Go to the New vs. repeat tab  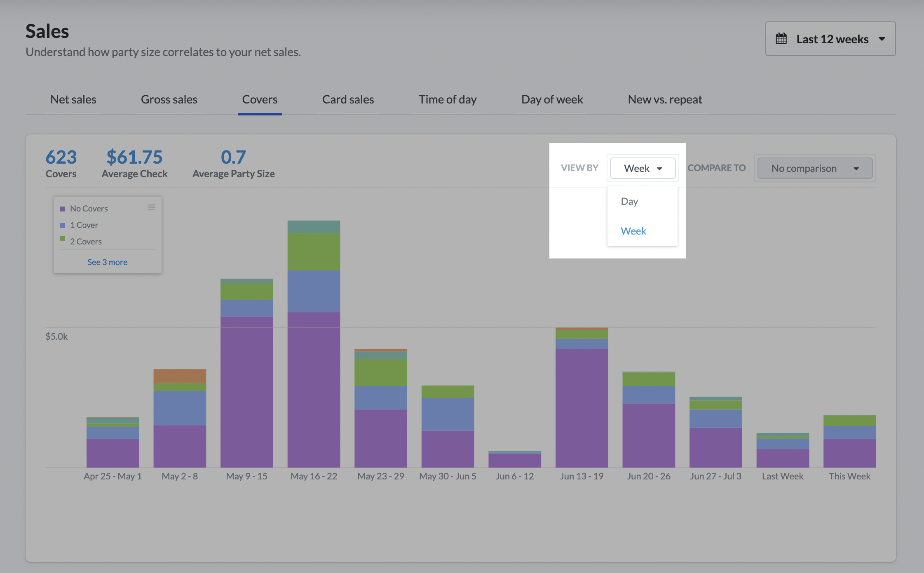point(664,99)
